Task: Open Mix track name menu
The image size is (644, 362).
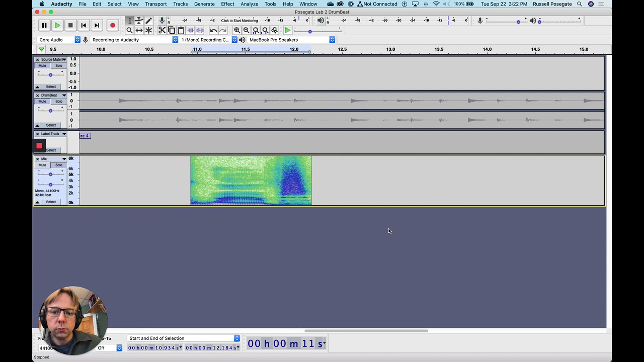Action: click(x=53, y=159)
